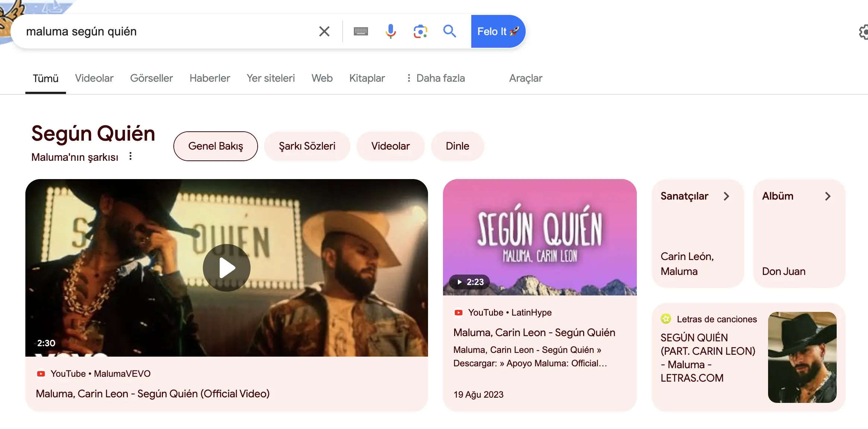
Task: Play the official video with the play button
Action: 227,268
